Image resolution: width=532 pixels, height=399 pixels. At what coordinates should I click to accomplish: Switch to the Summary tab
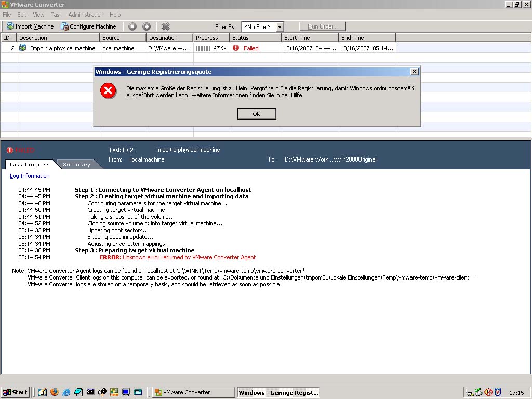77,165
